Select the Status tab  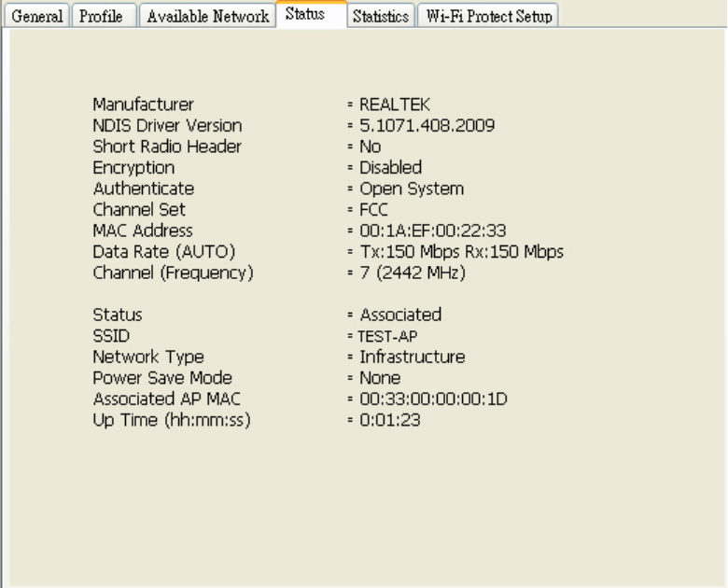pos(305,15)
